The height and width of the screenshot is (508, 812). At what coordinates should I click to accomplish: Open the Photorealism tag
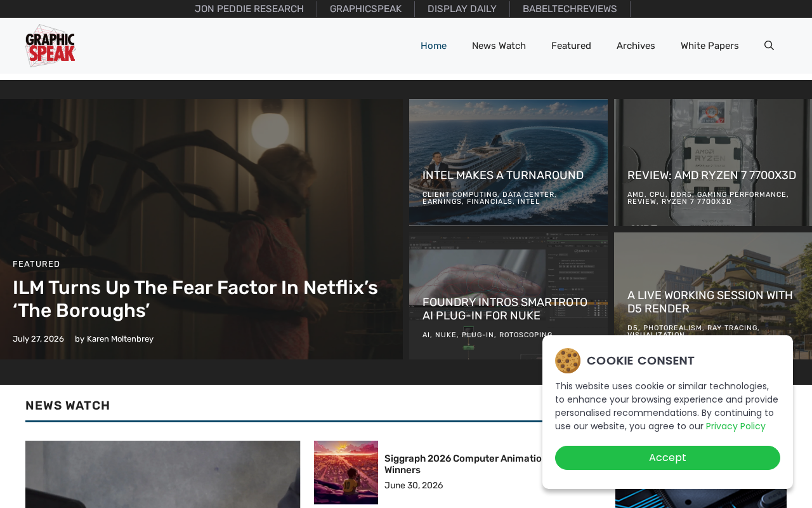[672, 328]
